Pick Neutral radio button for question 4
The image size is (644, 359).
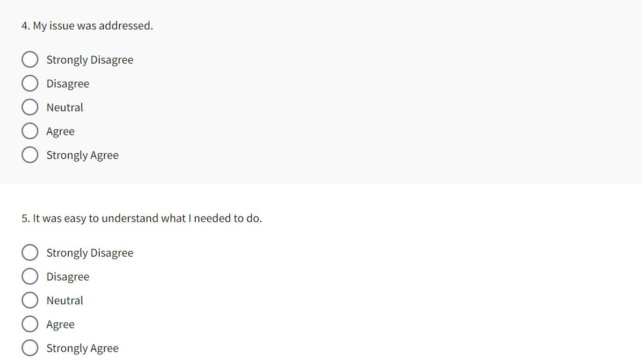[x=30, y=107]
